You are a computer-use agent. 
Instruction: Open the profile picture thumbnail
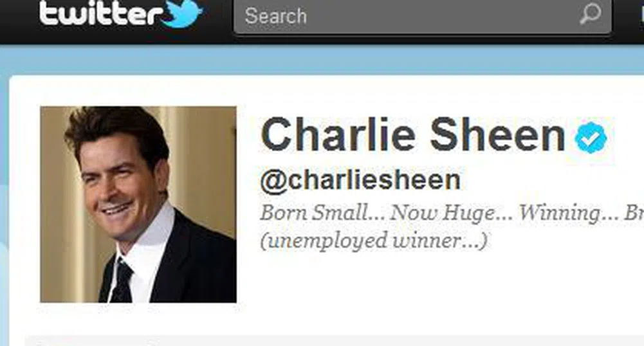tap(138, 205)
